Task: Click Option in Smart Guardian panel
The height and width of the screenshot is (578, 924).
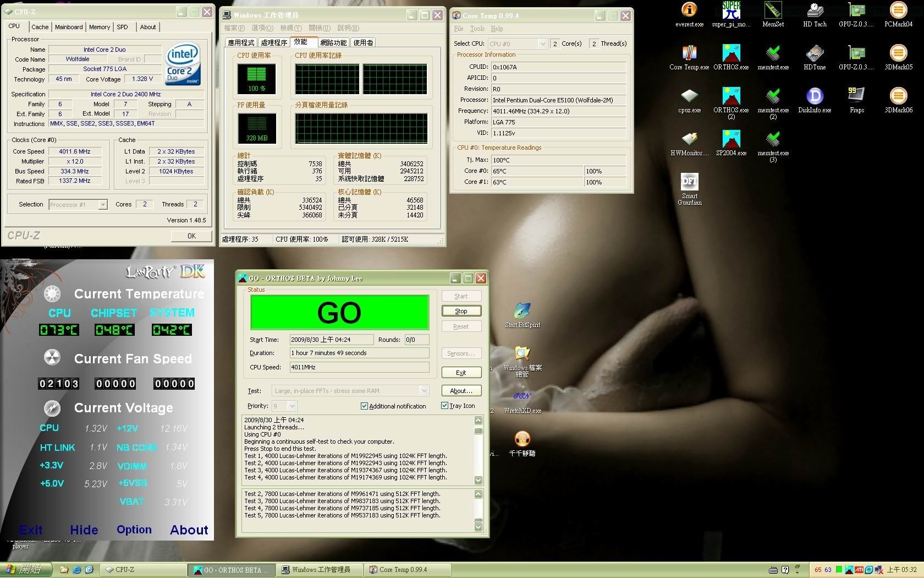Action: pos(134,530)
